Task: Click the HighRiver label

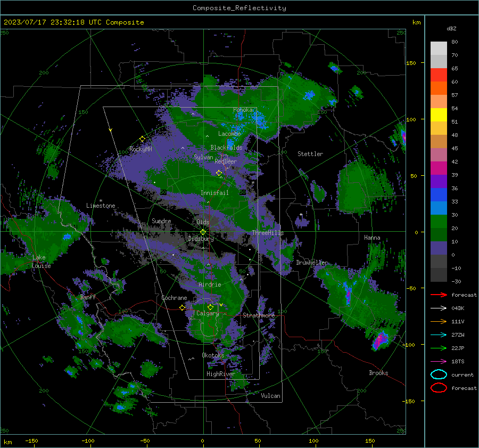Action: pos(220,374)
